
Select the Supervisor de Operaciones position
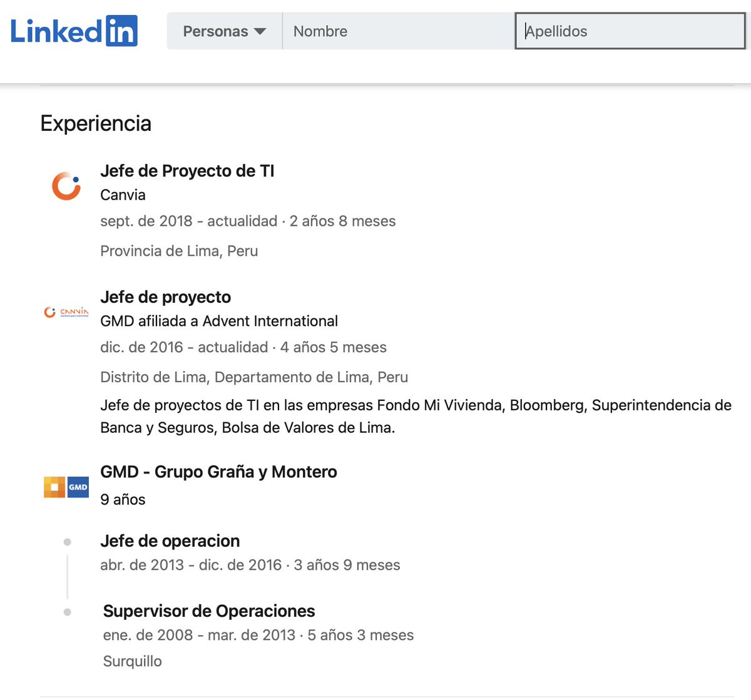tap(209, 611)
